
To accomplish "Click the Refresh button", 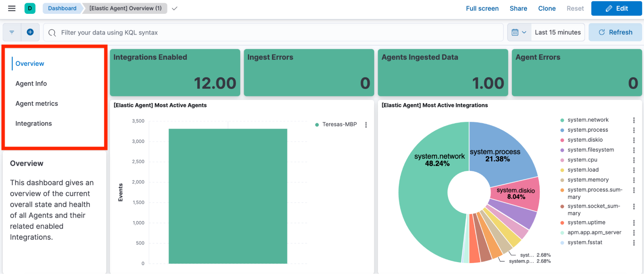I will click(x=615, y=32).
